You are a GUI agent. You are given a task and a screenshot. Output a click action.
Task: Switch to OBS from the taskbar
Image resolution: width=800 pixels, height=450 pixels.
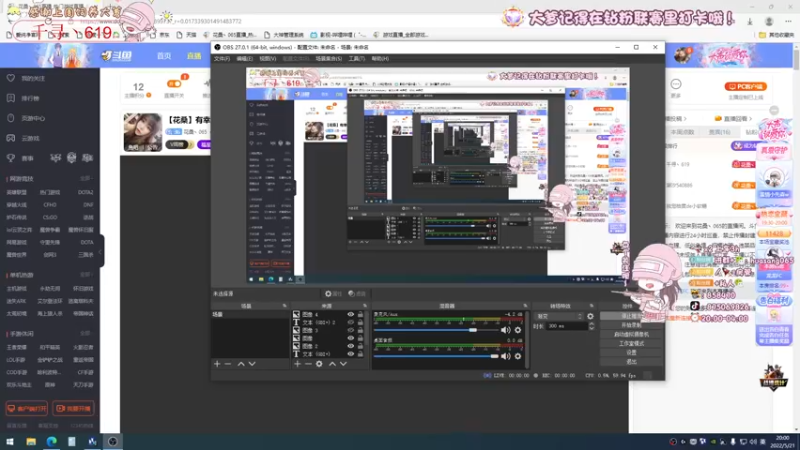tap(113, 441)
